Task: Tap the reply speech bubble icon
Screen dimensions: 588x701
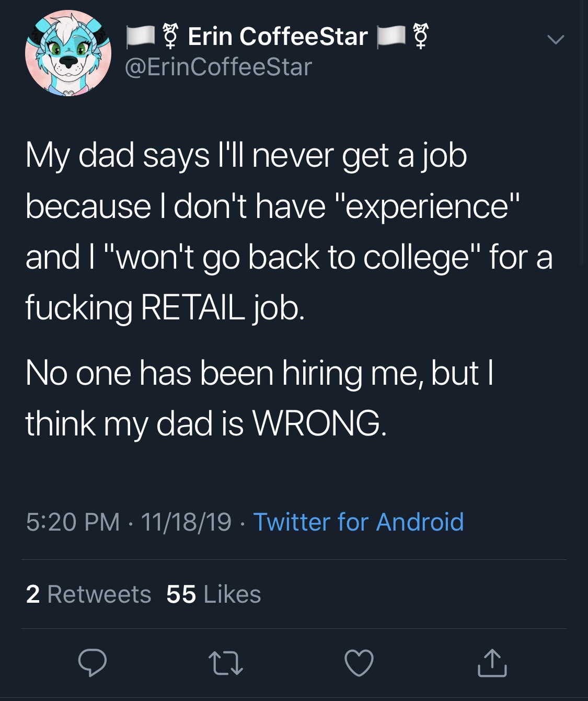Action: coord(93,663)
